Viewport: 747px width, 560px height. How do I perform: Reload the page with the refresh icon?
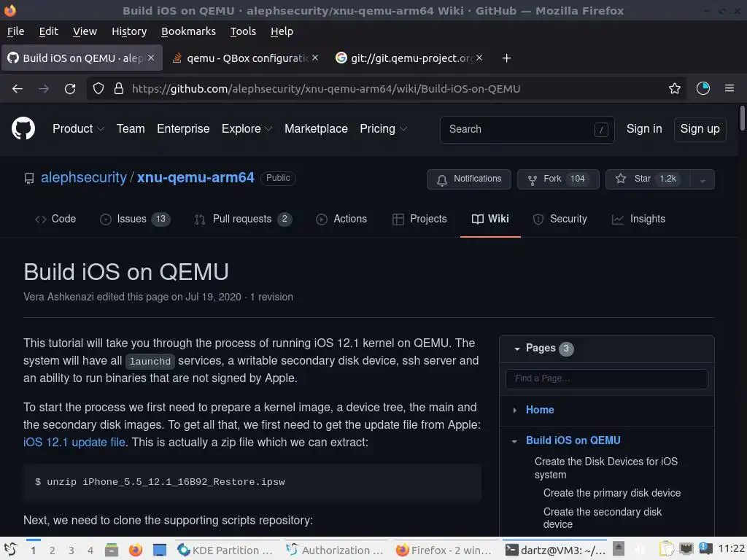(x=70, y=88)
